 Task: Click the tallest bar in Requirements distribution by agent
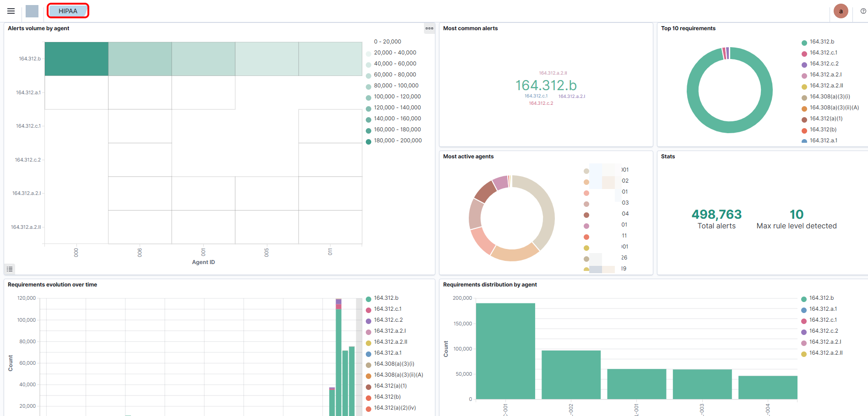[x=505, y=351]
